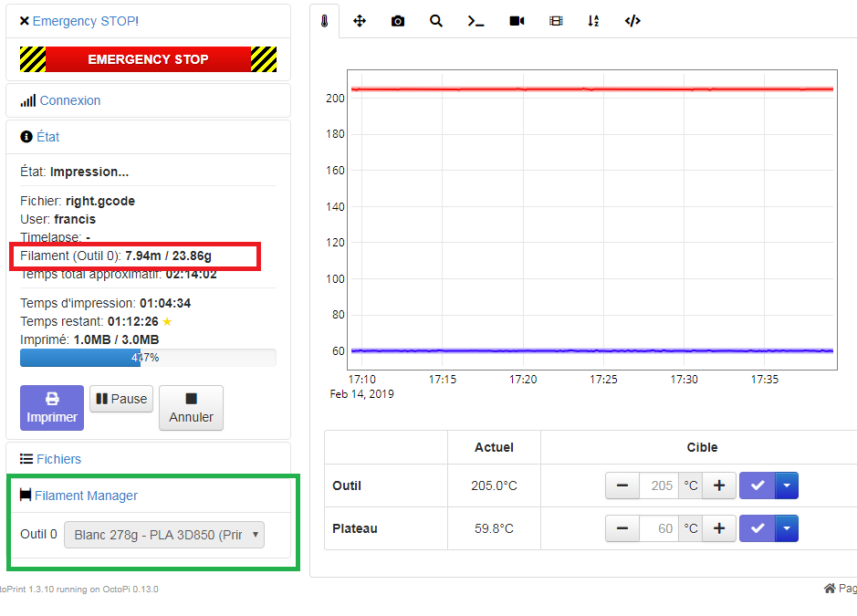Open the Outil 0 filament spool dropdown
The height and width of the screenshot is (616, 857).
164,535
